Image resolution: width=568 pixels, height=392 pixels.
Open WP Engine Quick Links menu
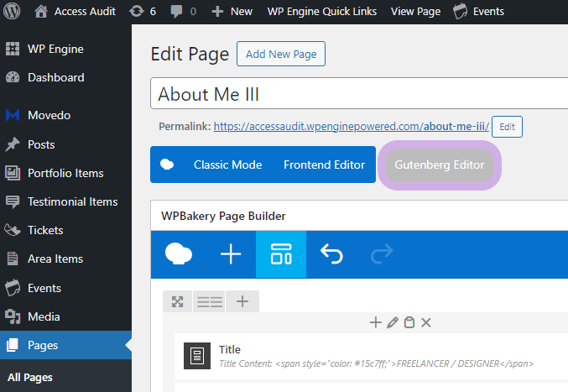(322, 11)
